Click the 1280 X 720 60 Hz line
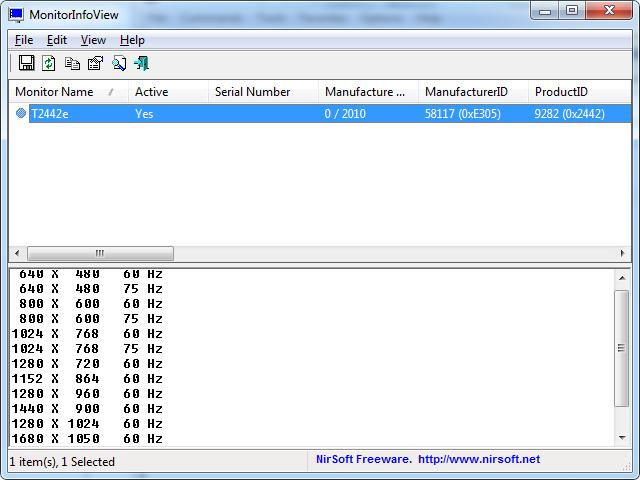The height and width of the screenshot is (480, 640). coord(87,364)
